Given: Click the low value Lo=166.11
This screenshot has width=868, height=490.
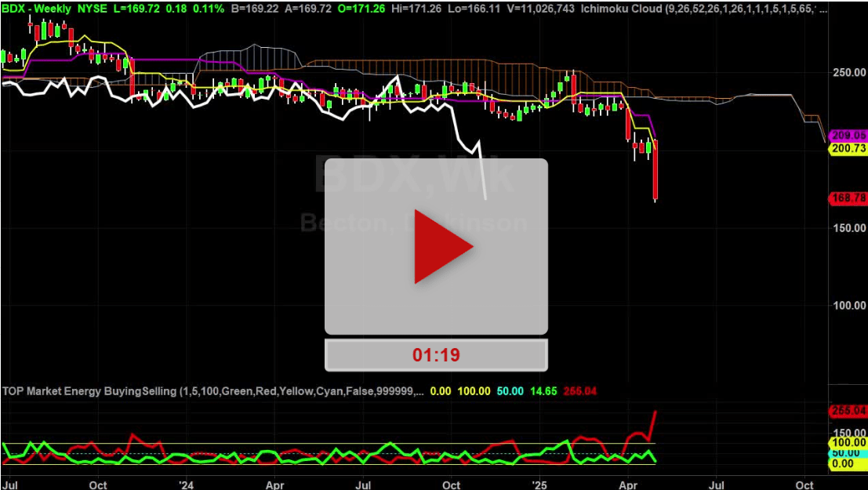Looking at the screenshot, I should pyautogui.click(x=474, y=9).
